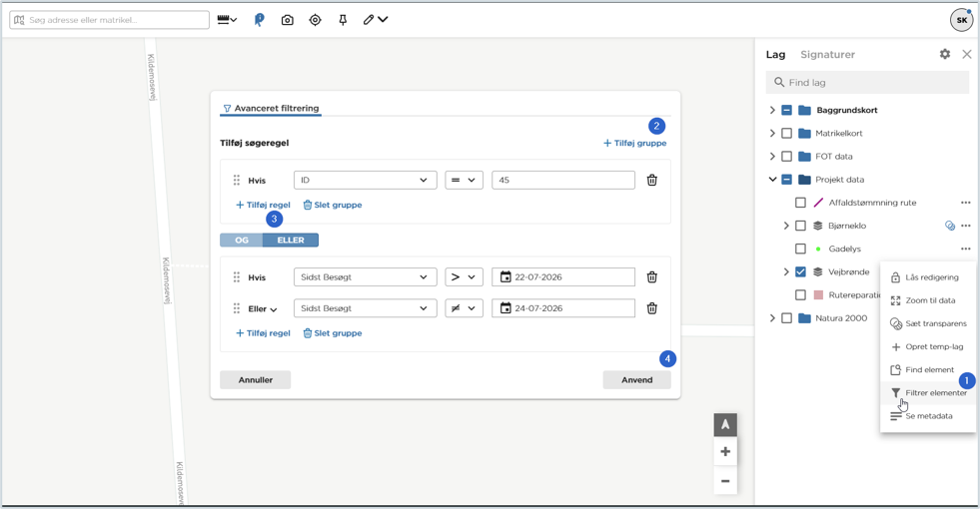Delete the 22-07-2026 rule with trash icon
The image size is (980, 509).
click(652, 276)
